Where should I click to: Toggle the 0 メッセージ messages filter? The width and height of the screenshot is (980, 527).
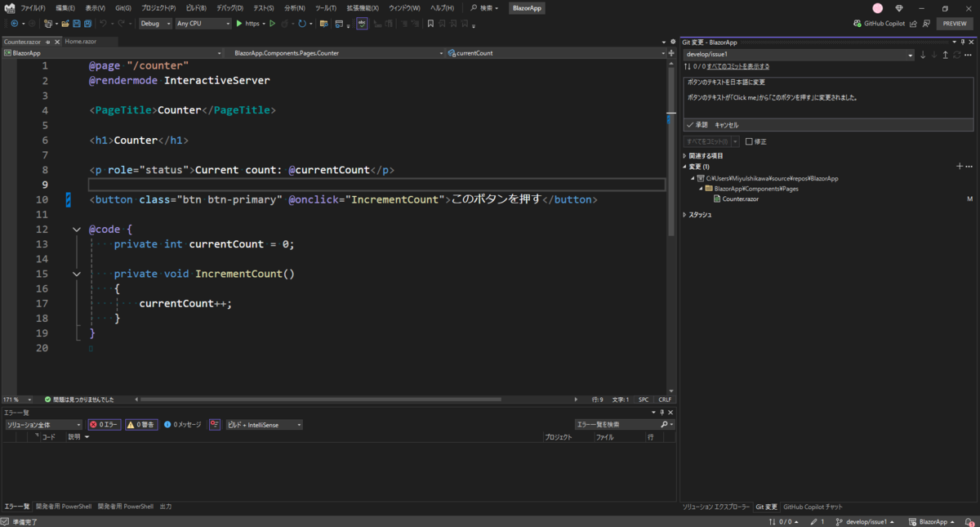point(182,425)
